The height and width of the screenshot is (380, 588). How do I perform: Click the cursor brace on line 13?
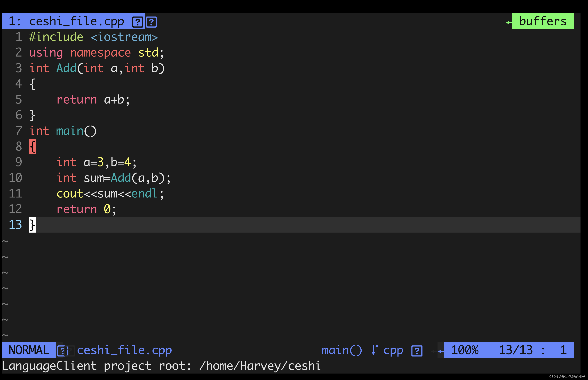coord(32,225)
